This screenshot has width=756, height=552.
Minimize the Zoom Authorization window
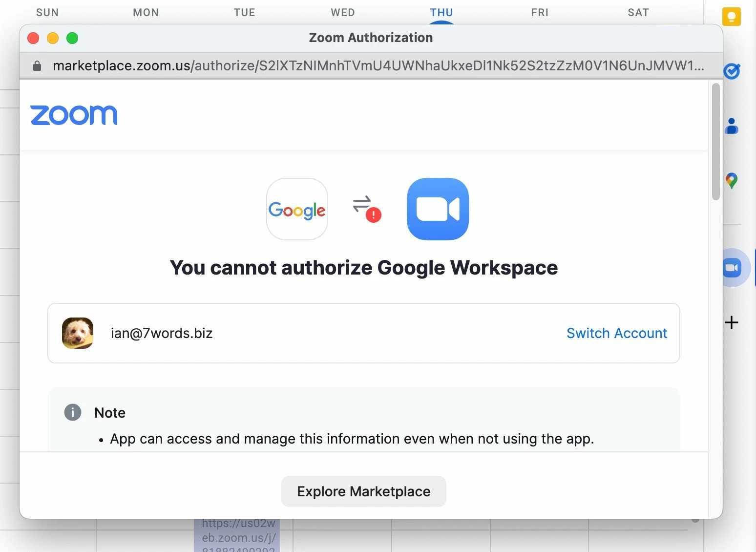(x=53, y=38)
